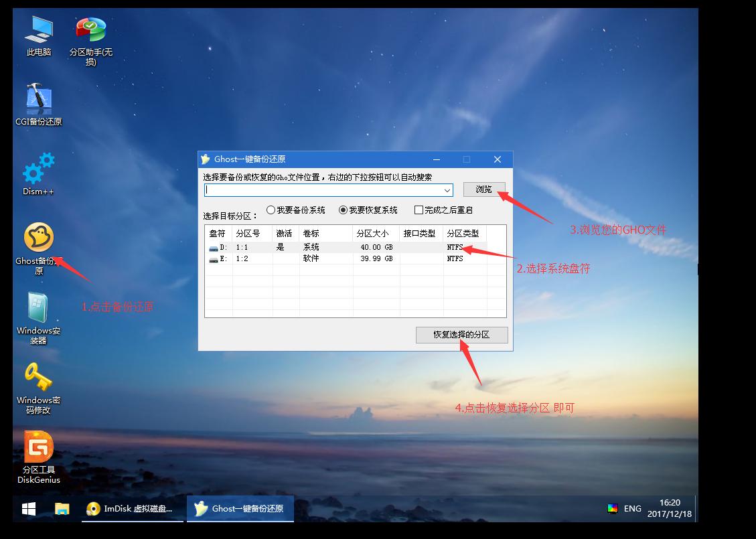756x539 pixels.
Task: Select the Ghost一键备份还原 taskbar item
Action: [x=240, y=509]
